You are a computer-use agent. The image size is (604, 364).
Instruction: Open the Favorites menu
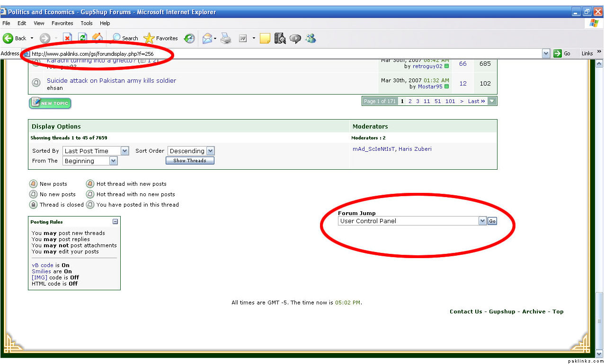62,23
